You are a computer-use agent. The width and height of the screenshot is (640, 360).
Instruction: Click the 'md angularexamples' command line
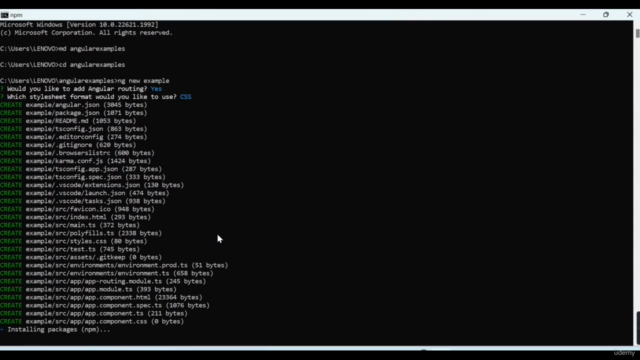[x=62, y=49]
